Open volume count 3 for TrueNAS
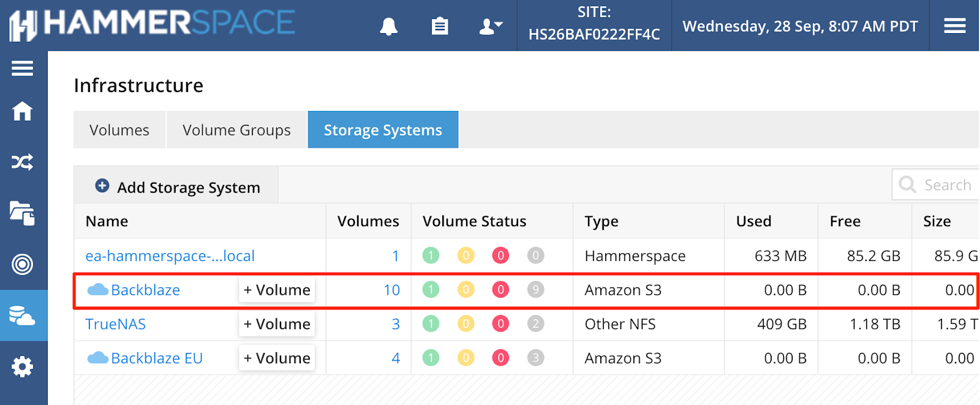 (x=396, y=324)
